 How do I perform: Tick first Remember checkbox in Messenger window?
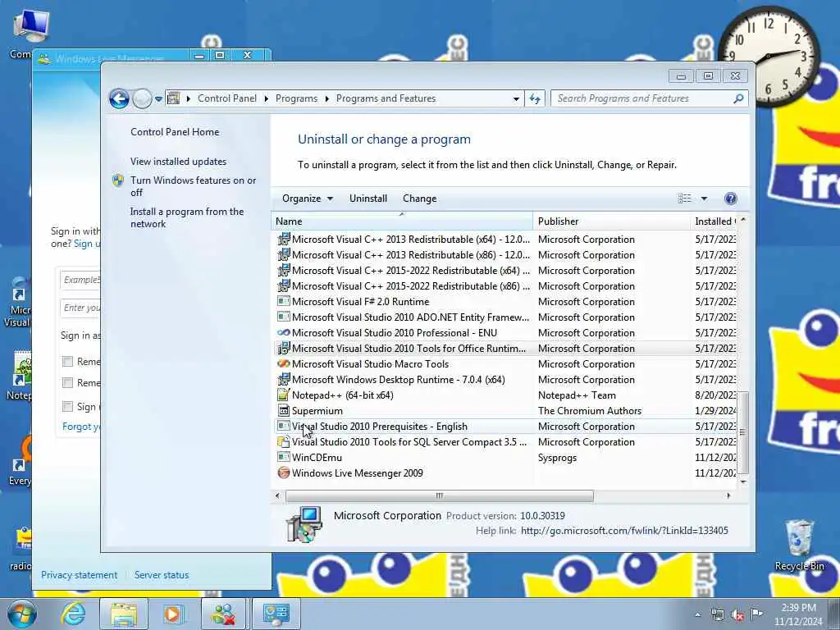[x=67, y=362]
